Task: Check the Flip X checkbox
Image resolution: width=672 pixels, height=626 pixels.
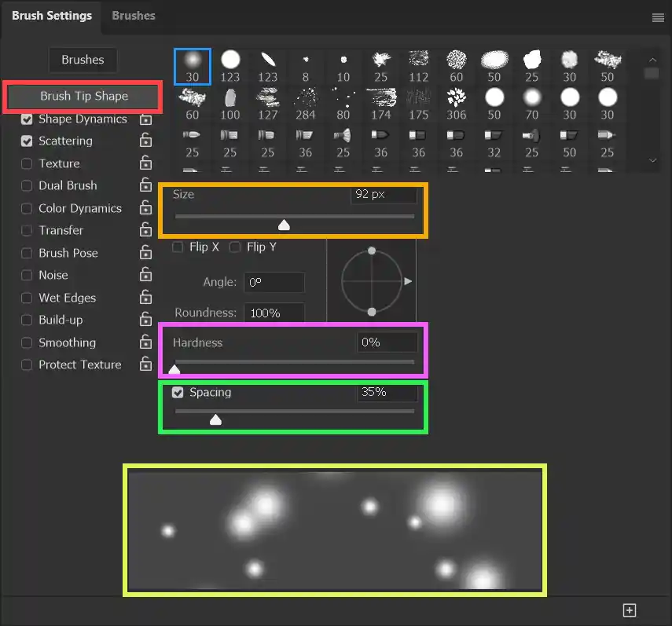Action: [x=178, y=247]
